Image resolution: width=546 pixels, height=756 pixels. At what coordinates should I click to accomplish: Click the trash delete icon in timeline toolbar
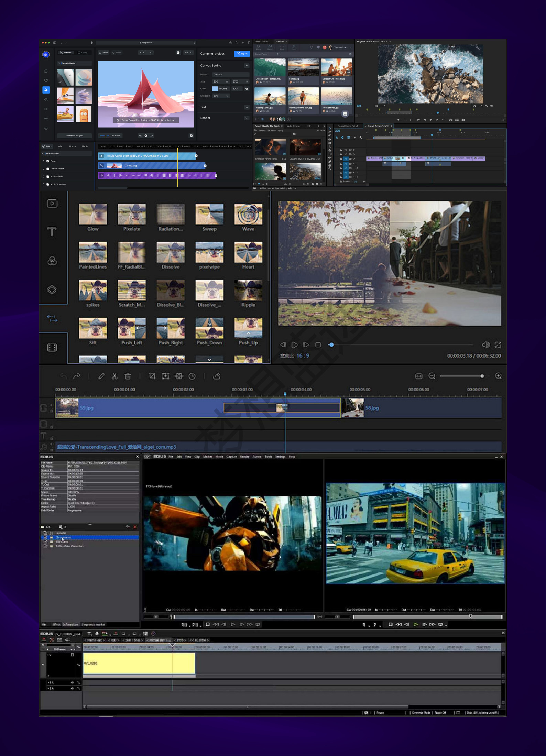(x=128, y=376)
